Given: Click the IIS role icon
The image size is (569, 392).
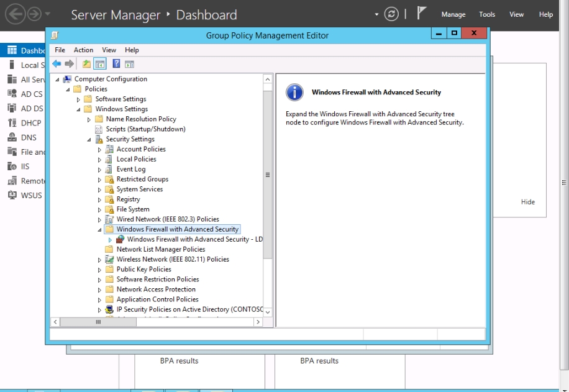Looking at the screenshot, I should tap(12, 166).
